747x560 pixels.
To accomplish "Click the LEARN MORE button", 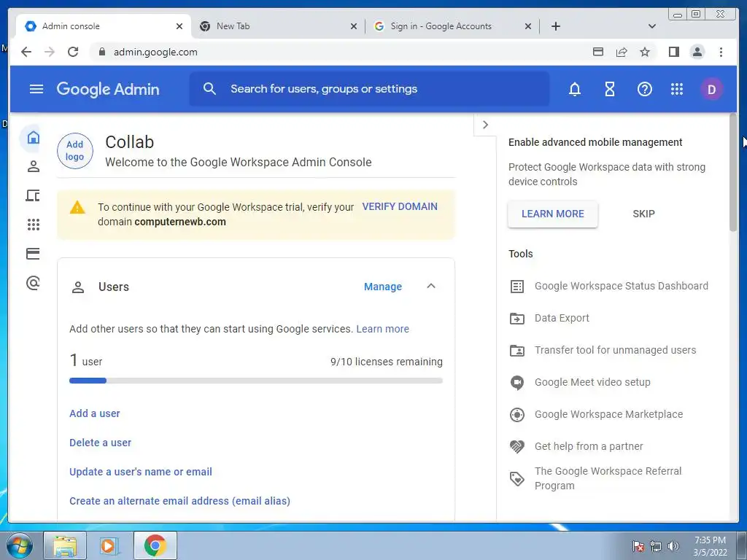I will [x=553, y=214].
